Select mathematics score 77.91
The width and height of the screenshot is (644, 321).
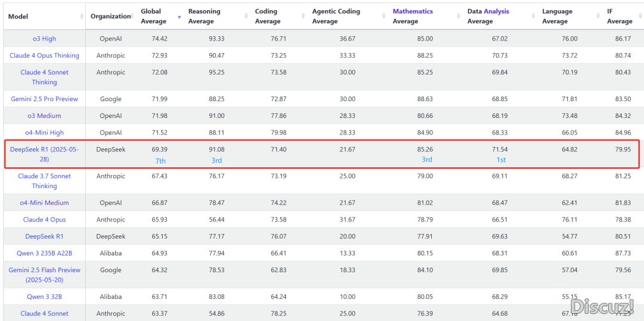(425, 236)
